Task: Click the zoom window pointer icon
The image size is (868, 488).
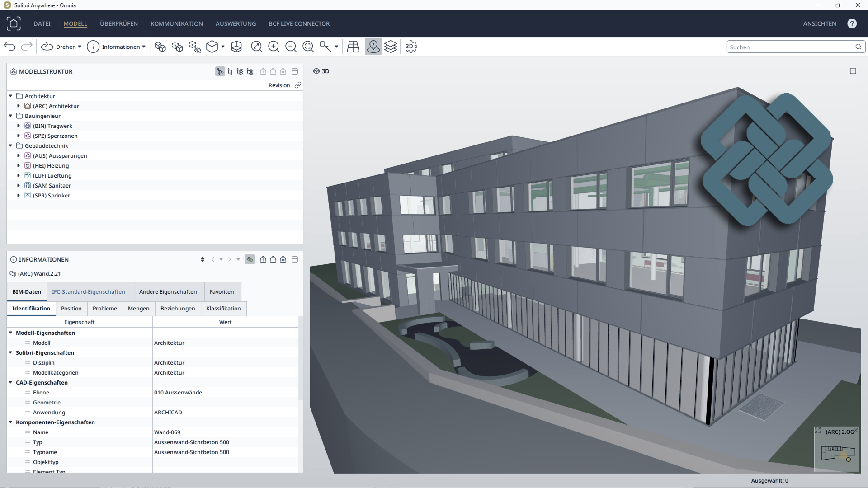Action: [325, 47]
